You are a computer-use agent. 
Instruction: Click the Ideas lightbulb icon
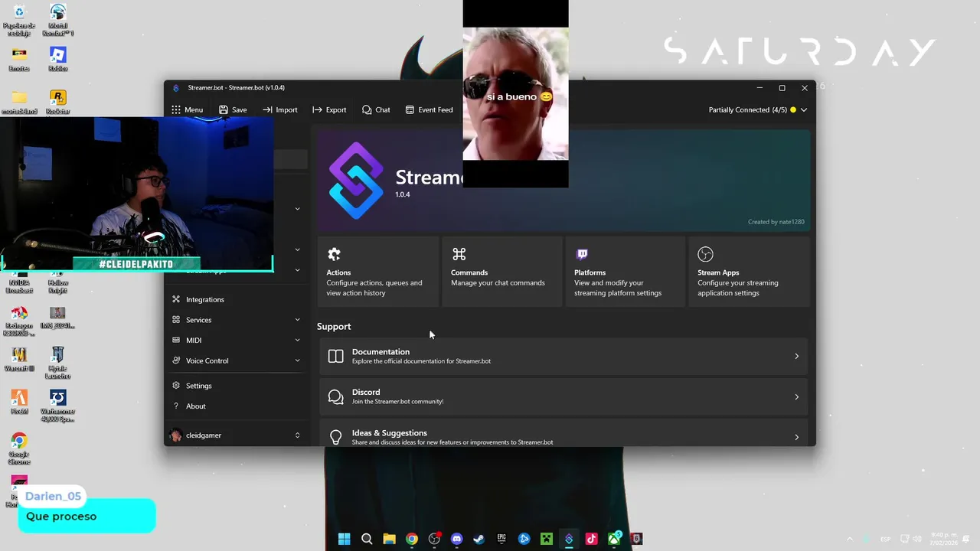point(335,437)
